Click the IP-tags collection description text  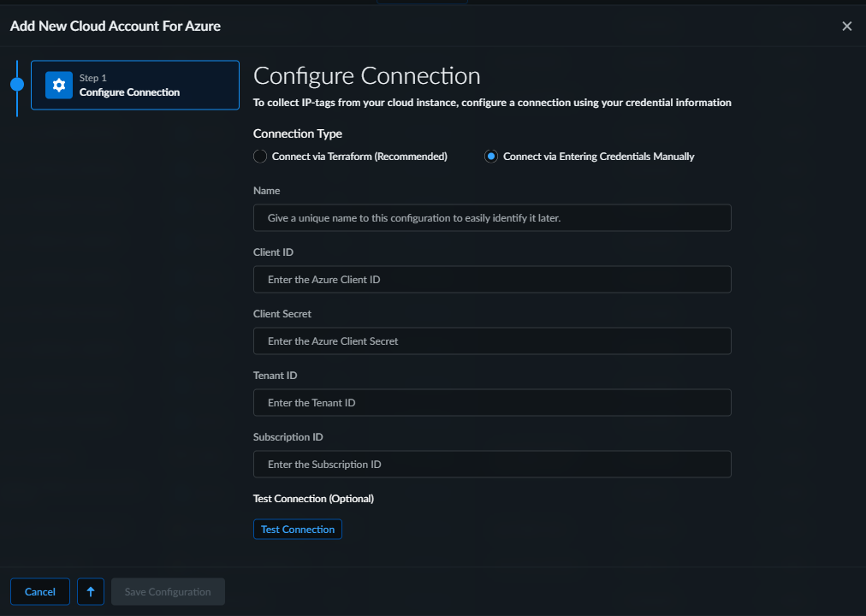(x=492, y=103)
